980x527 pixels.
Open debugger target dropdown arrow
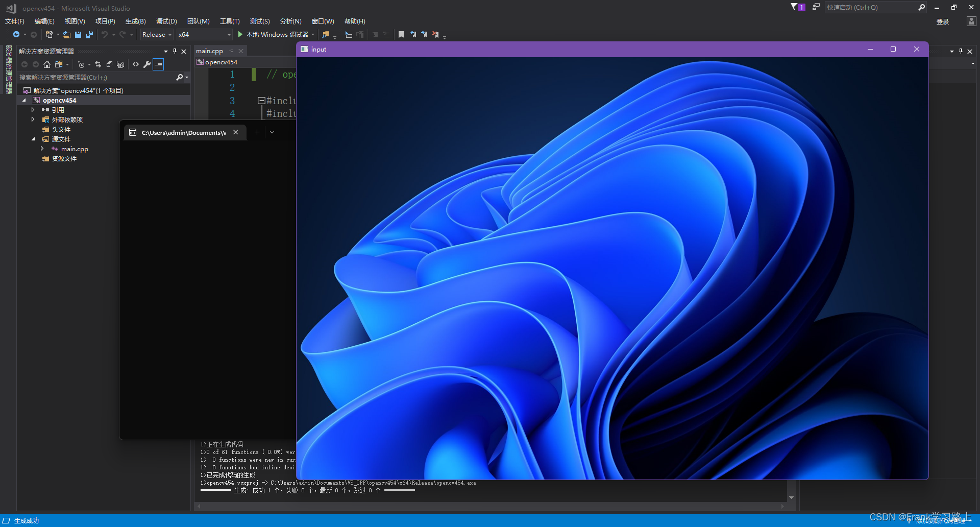click(313, 35)
